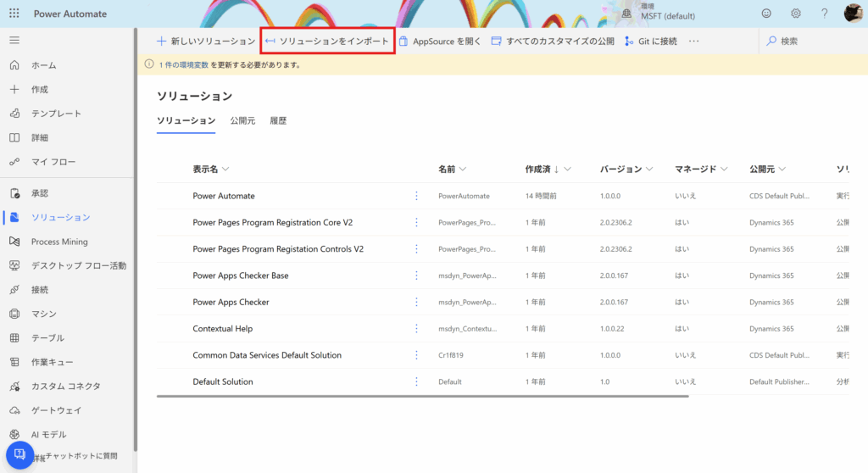This screenshot has height=473, width=868.
Task: Open Process Mining in the sidebar
Action: [x=59, y=242]
